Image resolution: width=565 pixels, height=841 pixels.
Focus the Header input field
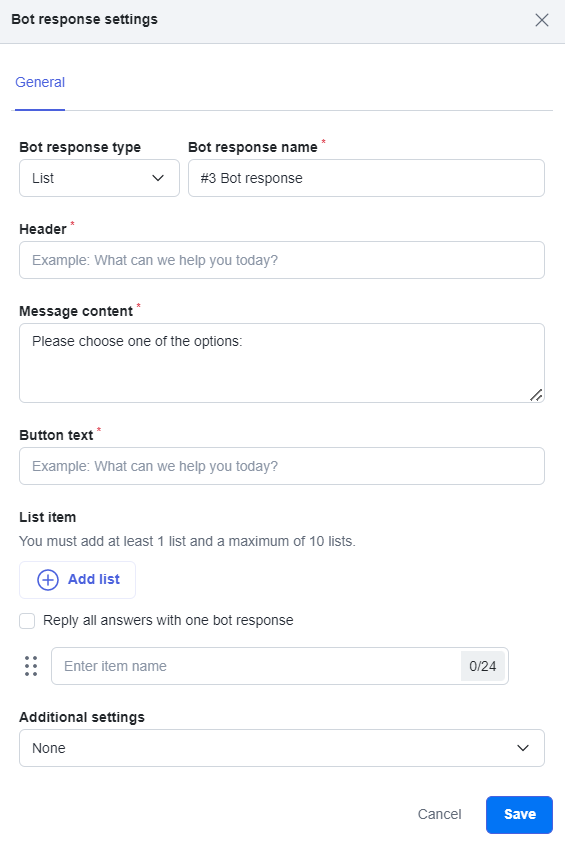click(x=282, y=260)
